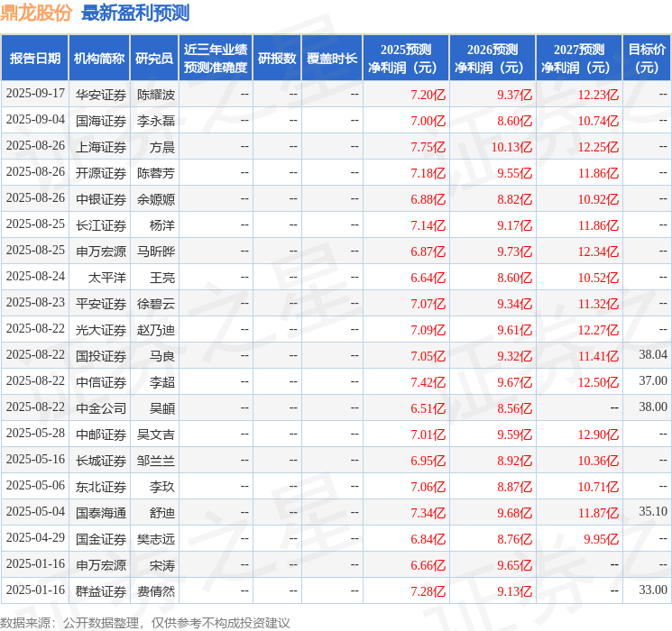Click the 目标价(元) column header
672x631 pixels.
tap(646, 59)
